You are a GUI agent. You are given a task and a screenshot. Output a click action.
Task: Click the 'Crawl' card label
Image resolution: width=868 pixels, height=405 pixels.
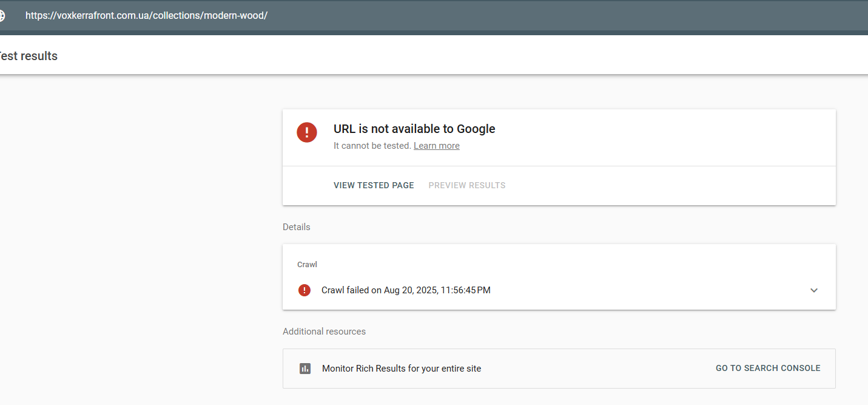(307, 265)
